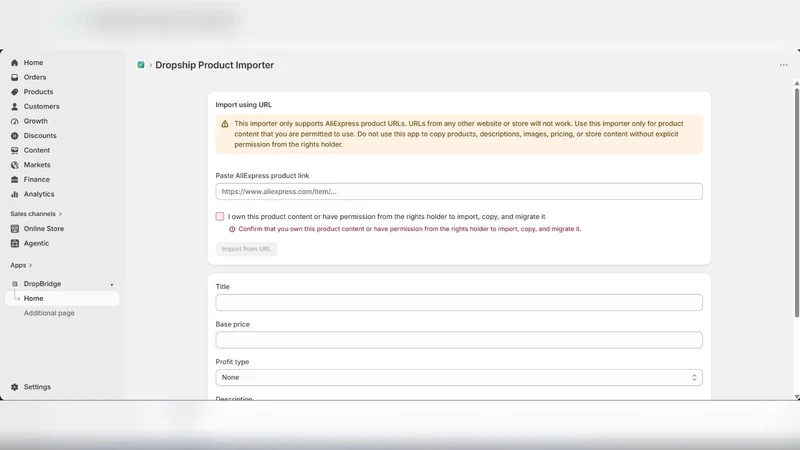Expand the Apps section chevron
This screenshot has height=450, width=800.
pyautogui.click(x=31, y=265)
